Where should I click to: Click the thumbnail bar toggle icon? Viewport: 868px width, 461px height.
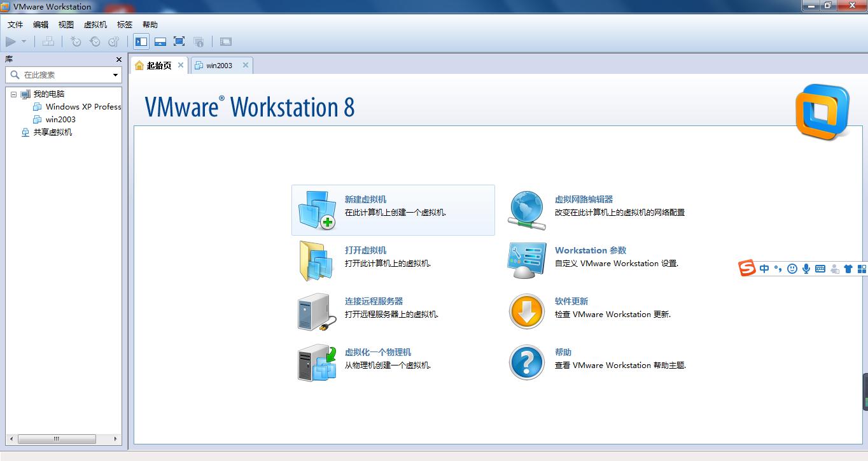tap(160, 41)
